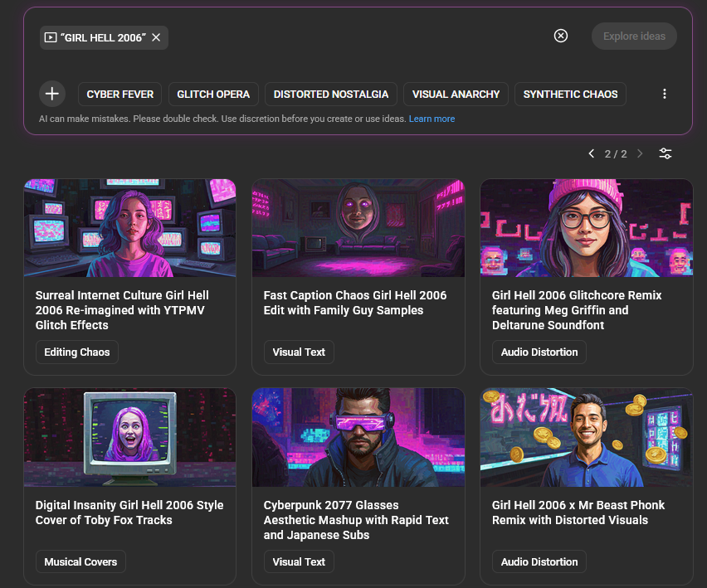
Task: Click Visual Text tag under Cyberpunk 2077
Action: [299, 561]
